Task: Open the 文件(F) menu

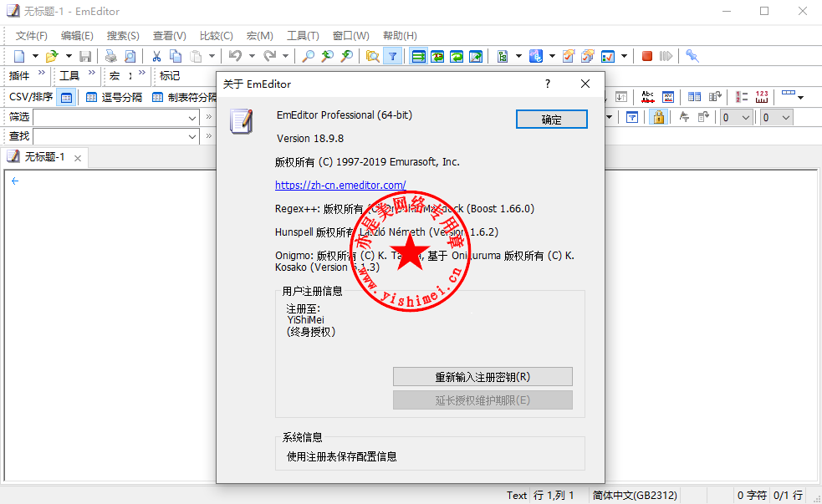Action: pyautogui.click(x=32, y=36)
